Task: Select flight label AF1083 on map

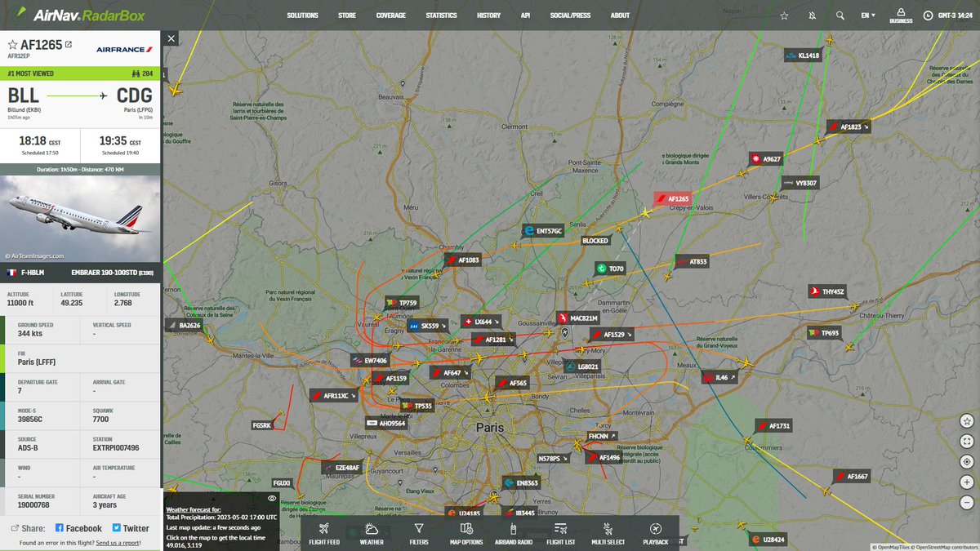Action: point(463,260)
